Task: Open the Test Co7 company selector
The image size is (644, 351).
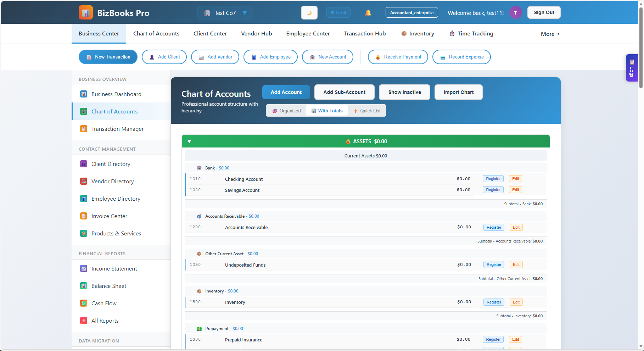Action: (225, 12)
